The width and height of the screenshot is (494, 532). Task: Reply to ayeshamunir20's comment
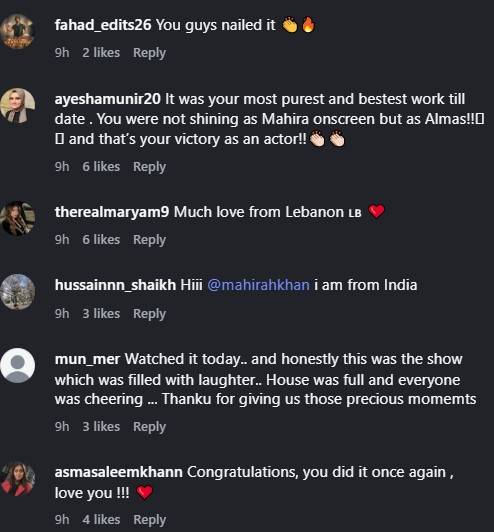pyautogui.click(x=149, y=167)
